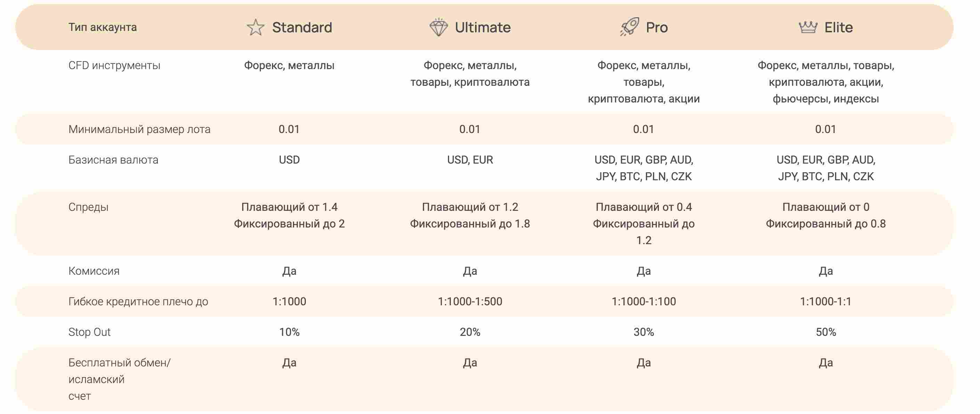Click the "Тип аккаунта" header label
Screen dimensions: 980x414
(x=103, y=27)
